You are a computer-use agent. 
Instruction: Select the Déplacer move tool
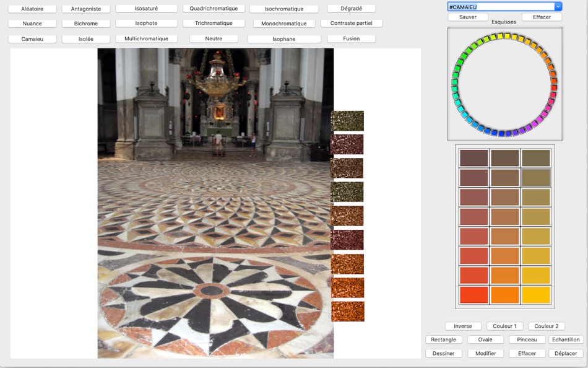[x=566, y=353]
